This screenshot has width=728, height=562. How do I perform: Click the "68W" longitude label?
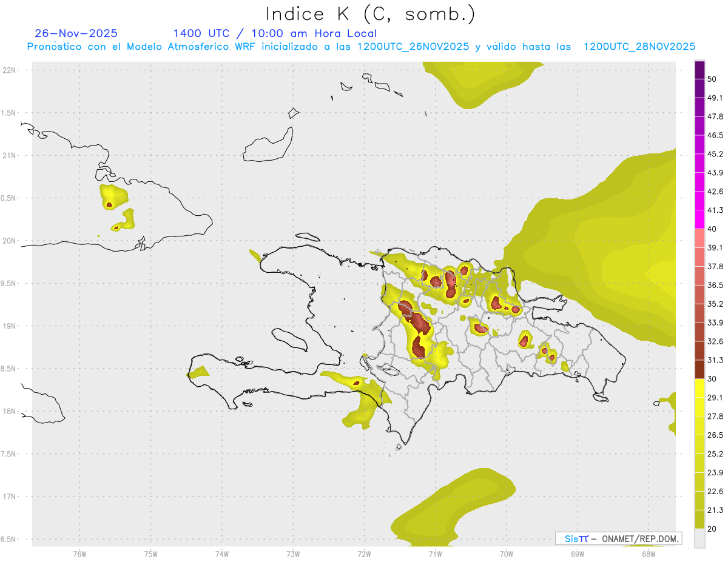(x=649, y=554)
